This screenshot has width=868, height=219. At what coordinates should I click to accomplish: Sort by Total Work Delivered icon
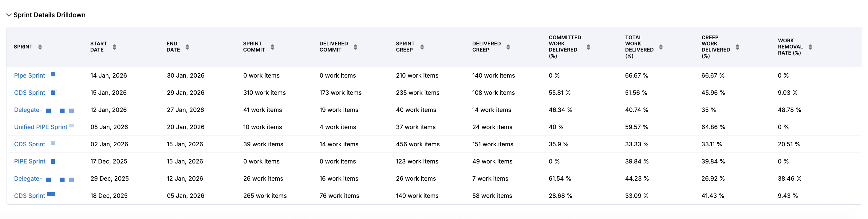click(661, 47)
